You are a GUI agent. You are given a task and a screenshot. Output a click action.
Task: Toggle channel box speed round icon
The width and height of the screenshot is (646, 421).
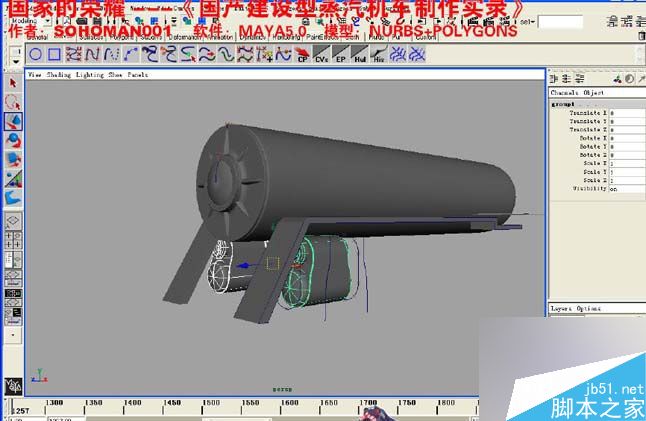(630, 78)
